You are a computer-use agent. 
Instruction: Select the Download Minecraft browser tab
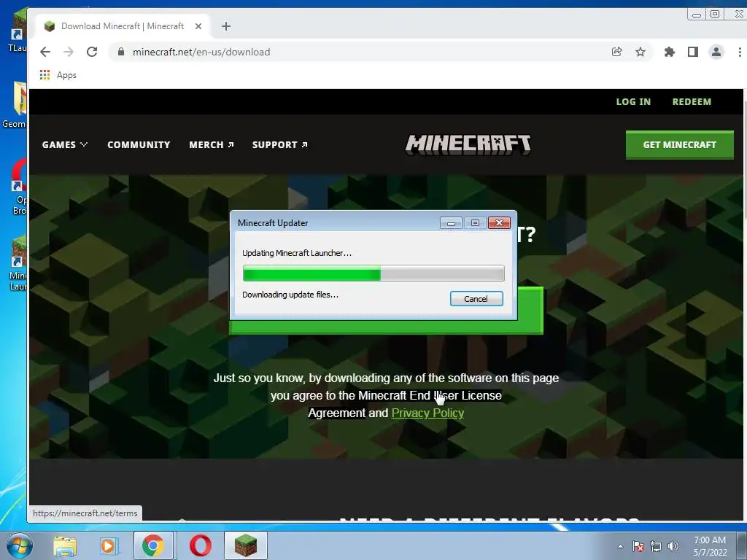coord(123,26)
